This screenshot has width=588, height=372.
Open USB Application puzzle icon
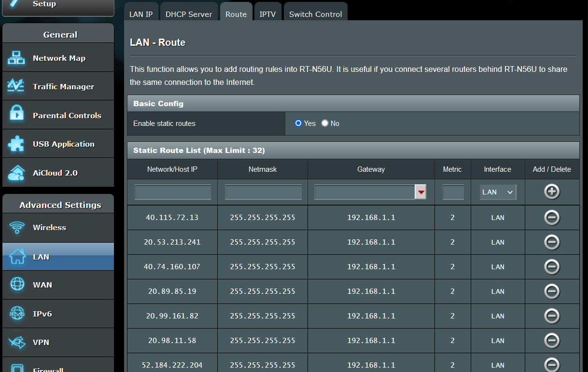coord(17,144)
